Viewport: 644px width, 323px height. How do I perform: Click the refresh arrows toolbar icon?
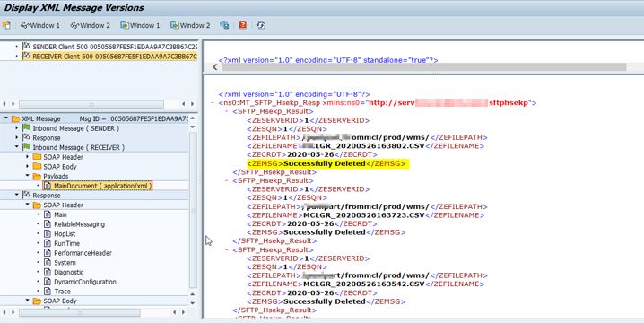(261, 25)
